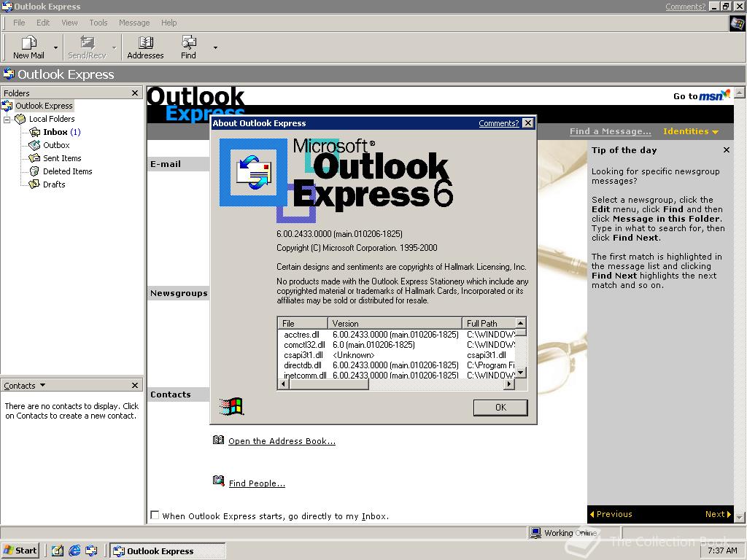747x560 pixels.
Task: Close the Contacts pane
Action: (x=135, y=385)
